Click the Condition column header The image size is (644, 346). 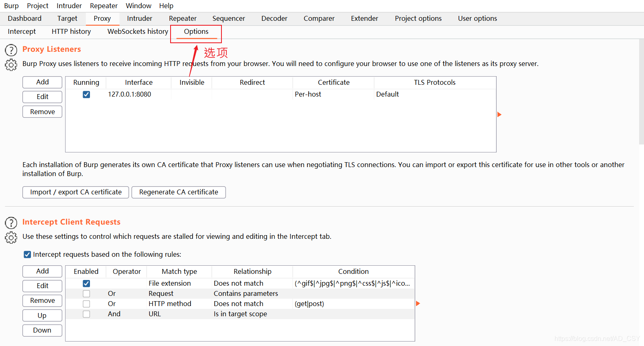(x=353, y=271)
